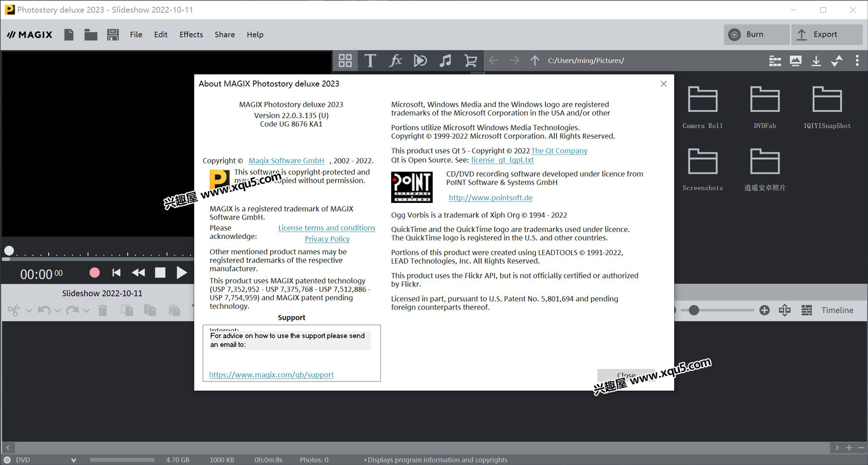The width and height of the screenshot is (868, 465).
Task: Click the timeline zoom slider handle
Action: tap(694, 310)
